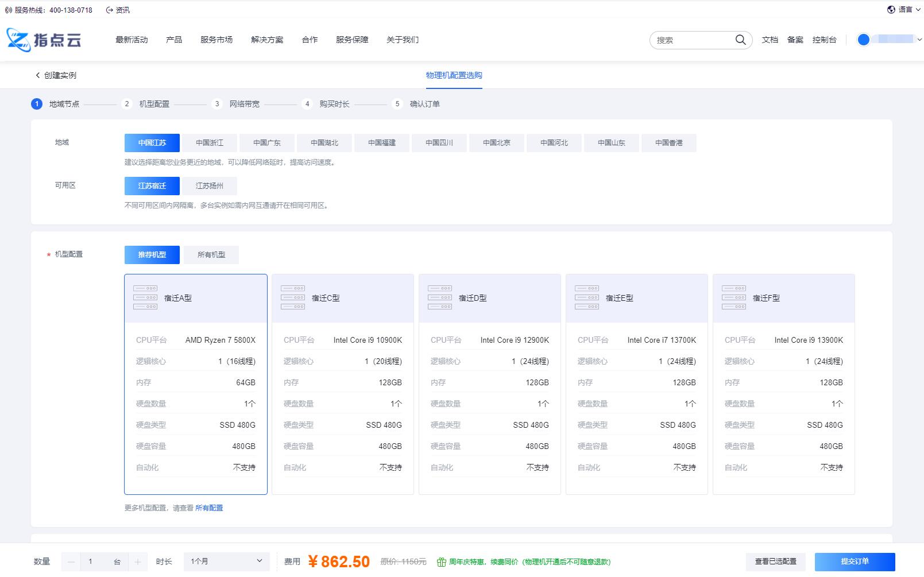Click the server icon on 宿迁E型 card
924x577 pixels.
[587, 297]
